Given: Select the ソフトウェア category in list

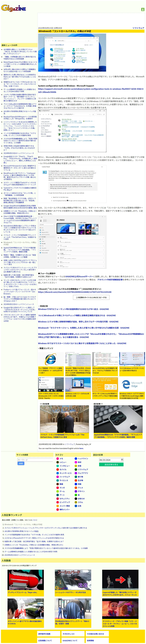Looking at the screenshot, I should [x=83, y=470].
